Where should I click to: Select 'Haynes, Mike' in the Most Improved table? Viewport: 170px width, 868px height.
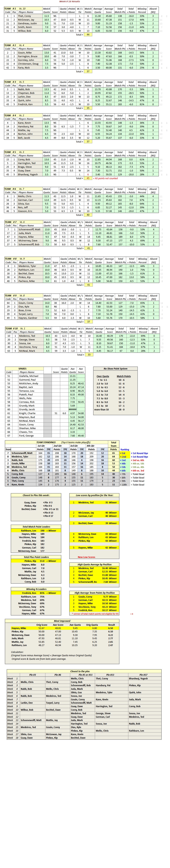19,628
